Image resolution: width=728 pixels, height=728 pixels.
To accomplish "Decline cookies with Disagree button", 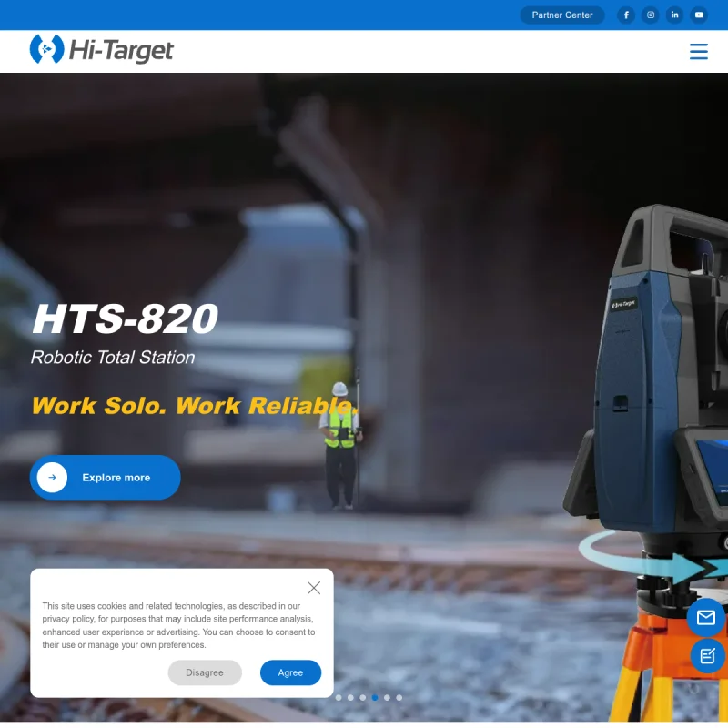I will point(205,672).
